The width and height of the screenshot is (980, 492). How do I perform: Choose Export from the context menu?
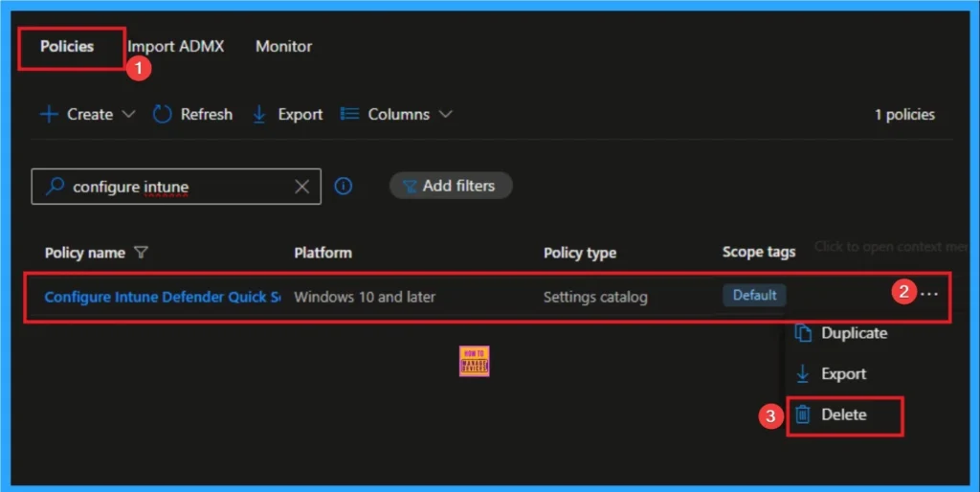click(831, 374)
